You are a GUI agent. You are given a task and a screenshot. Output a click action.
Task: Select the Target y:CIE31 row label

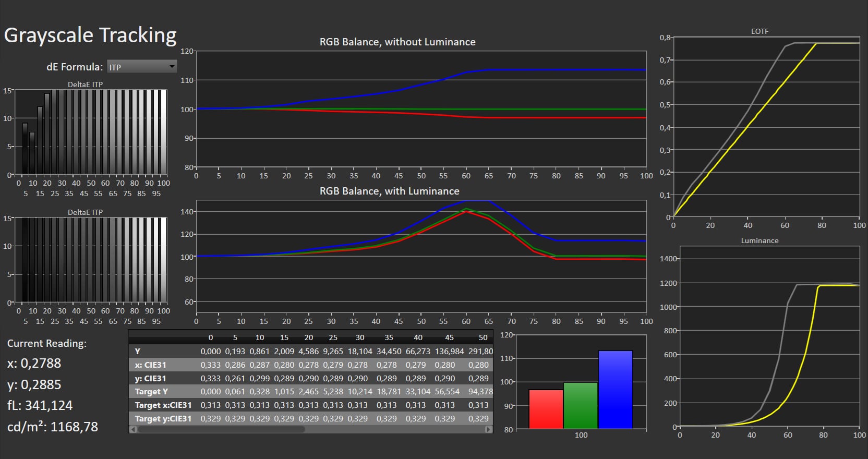coord(163,418)
